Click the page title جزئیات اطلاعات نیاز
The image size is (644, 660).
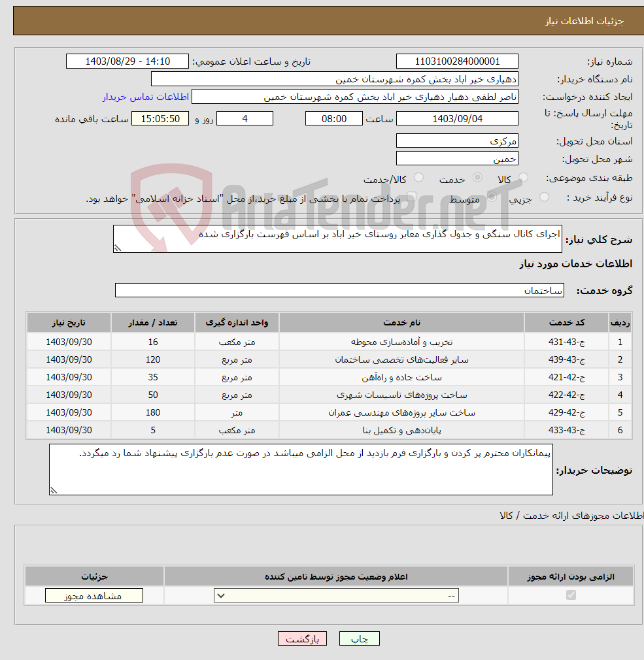pyautogui.click(x=585, y=21)
